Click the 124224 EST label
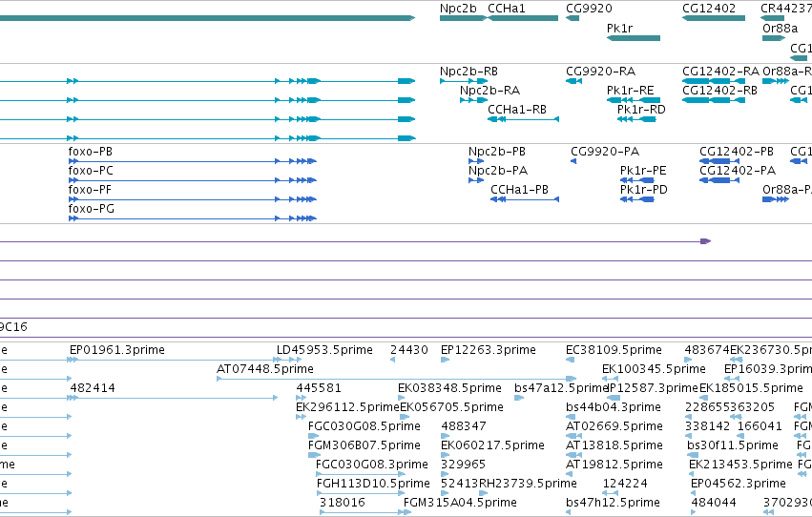This screenshot has height=517, width=812. click(625, 484)
